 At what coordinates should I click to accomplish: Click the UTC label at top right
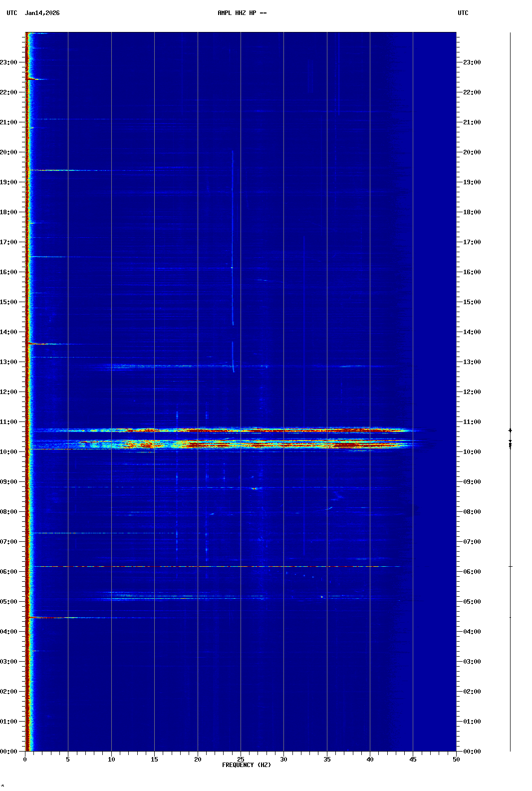pyautogui.click(x=463, y=13)
